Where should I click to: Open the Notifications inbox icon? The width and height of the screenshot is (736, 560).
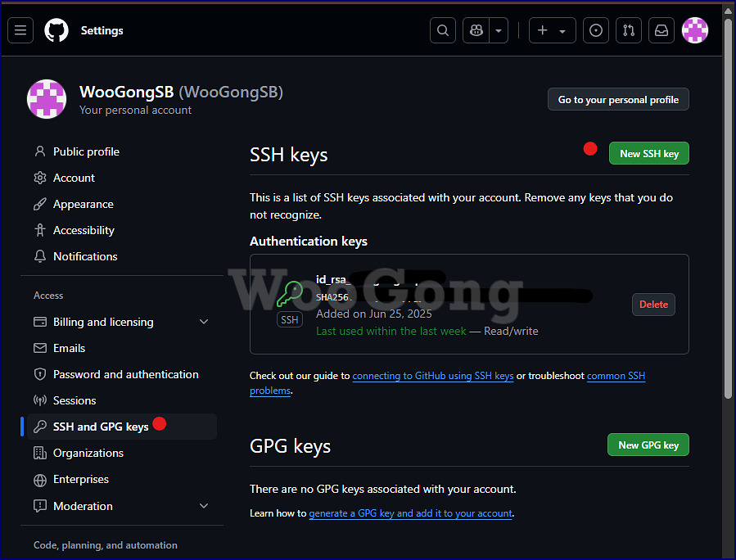(661, 30)
